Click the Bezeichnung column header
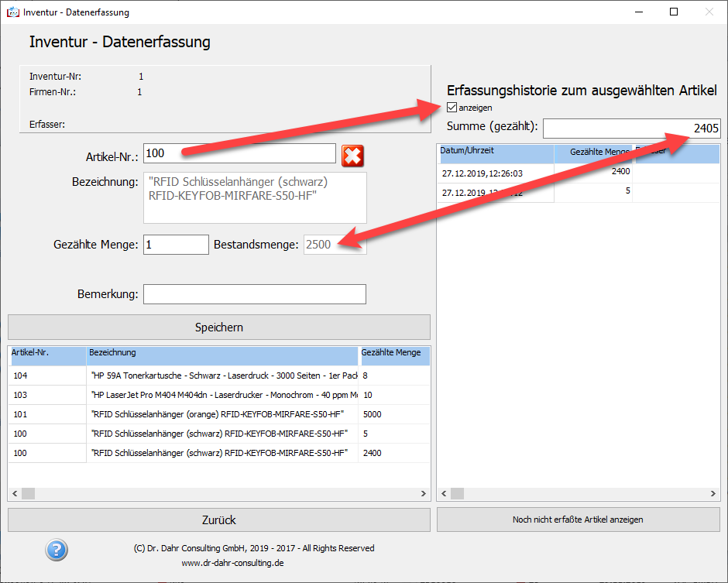This screenshot has height=583, width=728. pyautogui.click(x=221, y=354)
